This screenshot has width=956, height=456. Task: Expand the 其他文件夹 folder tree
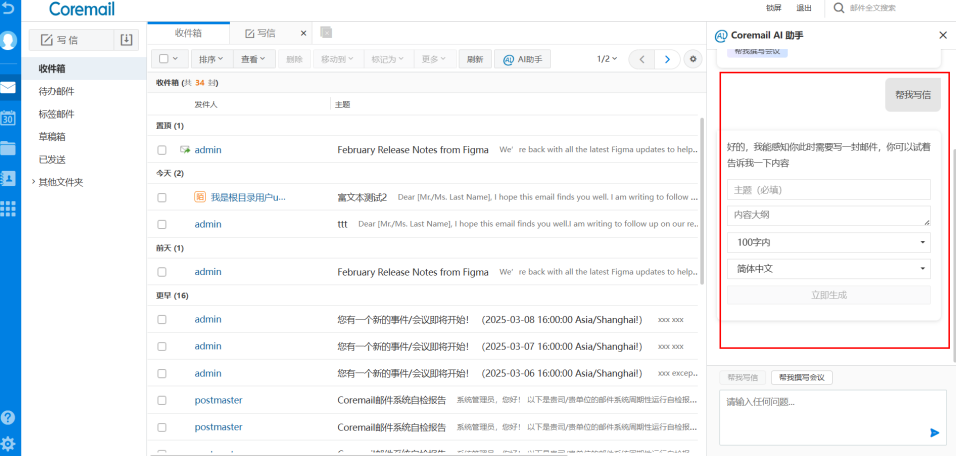tap(33, 182)
